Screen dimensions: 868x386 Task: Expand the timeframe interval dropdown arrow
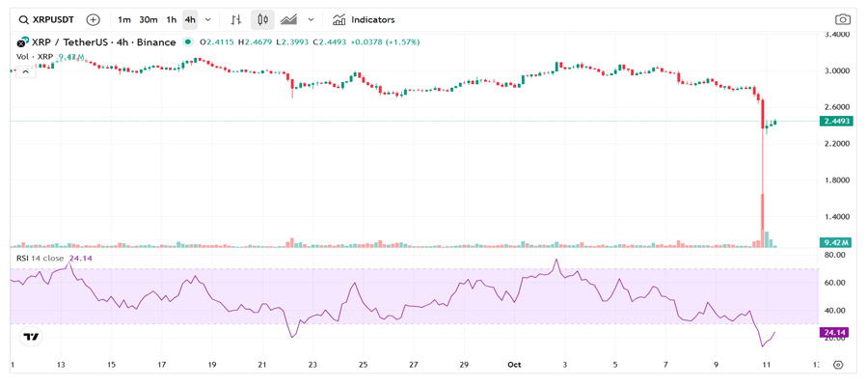pyautogui.click(x=208, y=19)
